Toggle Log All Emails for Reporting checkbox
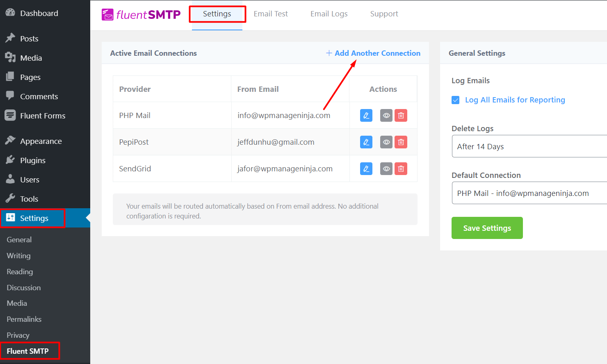Image resolution: width=607 pixels, height=364 pixels. 456,100
